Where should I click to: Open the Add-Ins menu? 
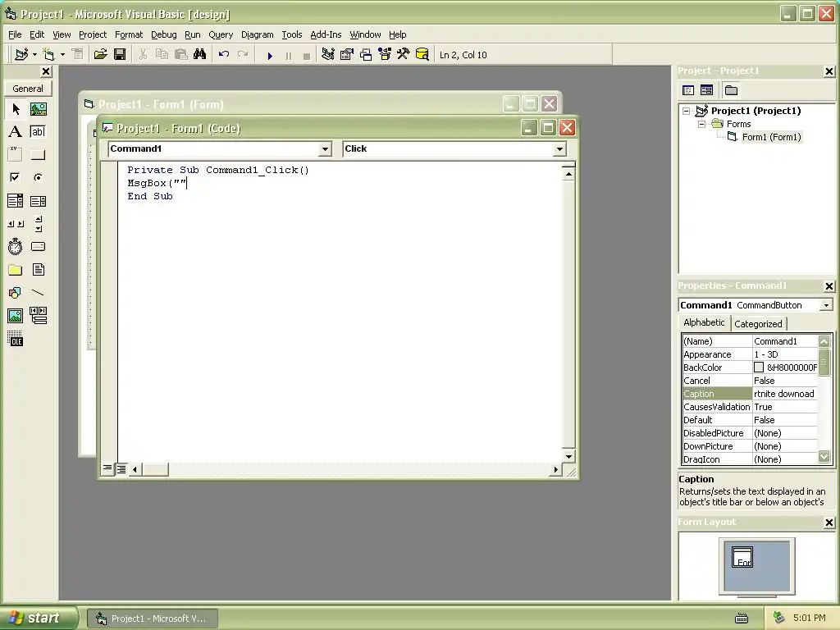point(326,34)
